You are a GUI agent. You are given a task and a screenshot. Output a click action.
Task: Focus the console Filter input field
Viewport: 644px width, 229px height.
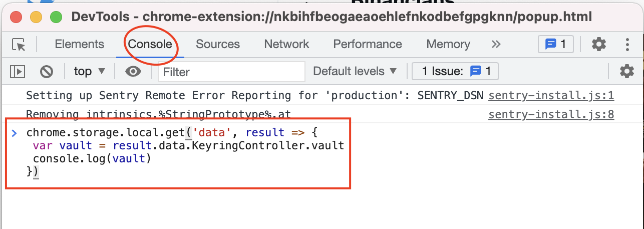tap(232, 72)
